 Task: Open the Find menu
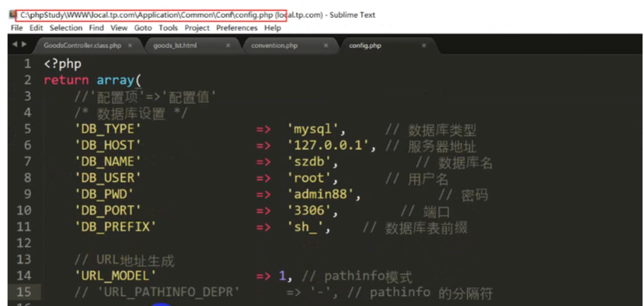click(96, 28)
